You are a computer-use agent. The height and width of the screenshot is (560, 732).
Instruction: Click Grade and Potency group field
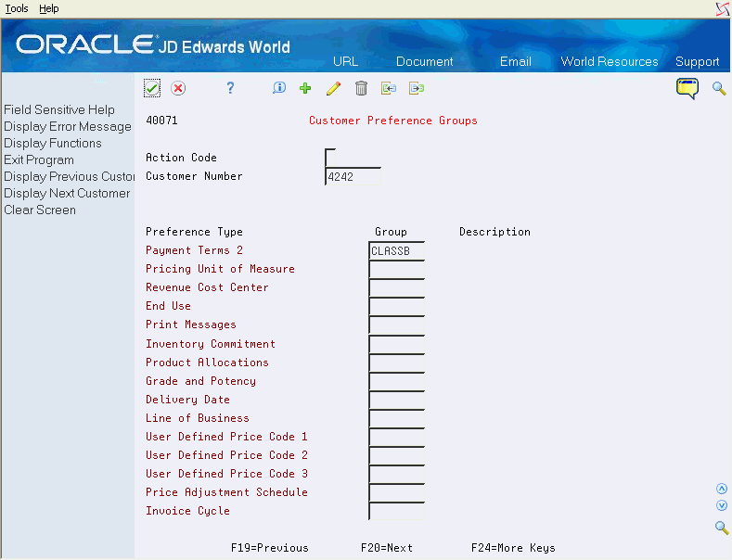point(397,381)
